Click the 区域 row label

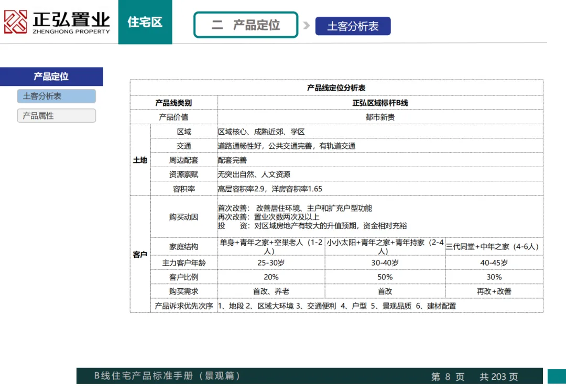pyautogui.click(x=184, y=132)
